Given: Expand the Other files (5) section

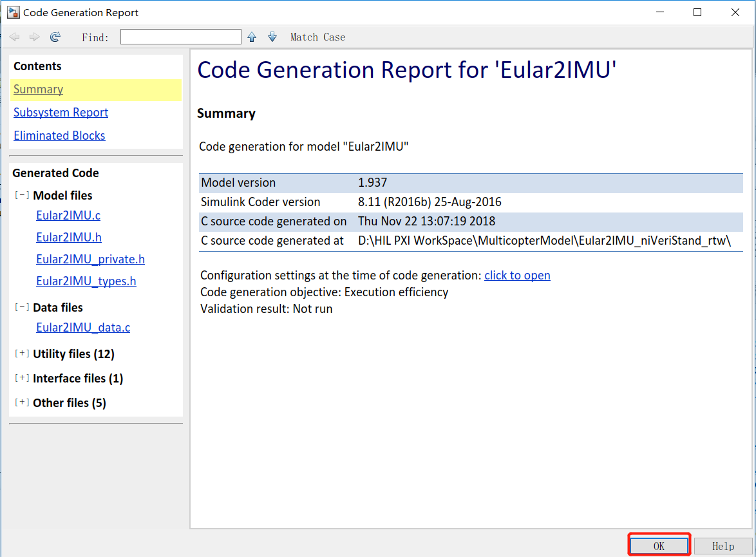Looking at the screenshot, I should [22, 402].
